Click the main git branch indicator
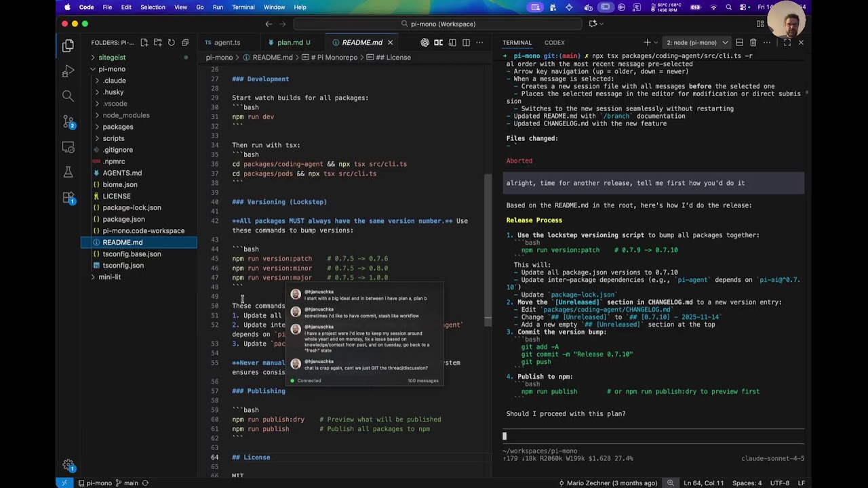Viewport: 868px width, 488px height. [126, 483]
